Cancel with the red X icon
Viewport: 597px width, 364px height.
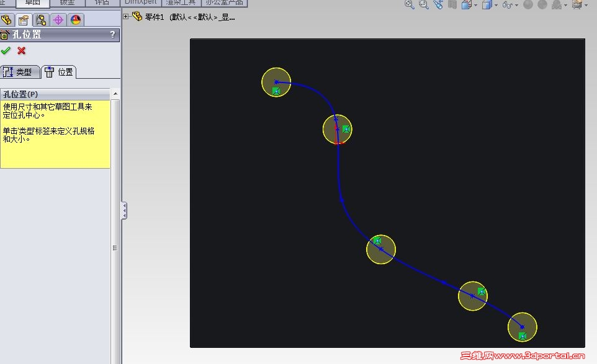click(22, 51)
